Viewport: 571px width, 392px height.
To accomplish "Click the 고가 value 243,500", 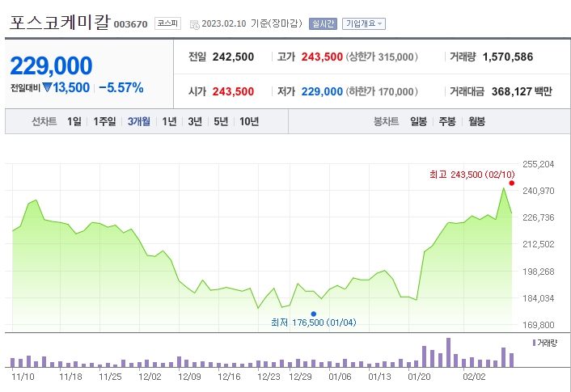I will coord(322,57).
